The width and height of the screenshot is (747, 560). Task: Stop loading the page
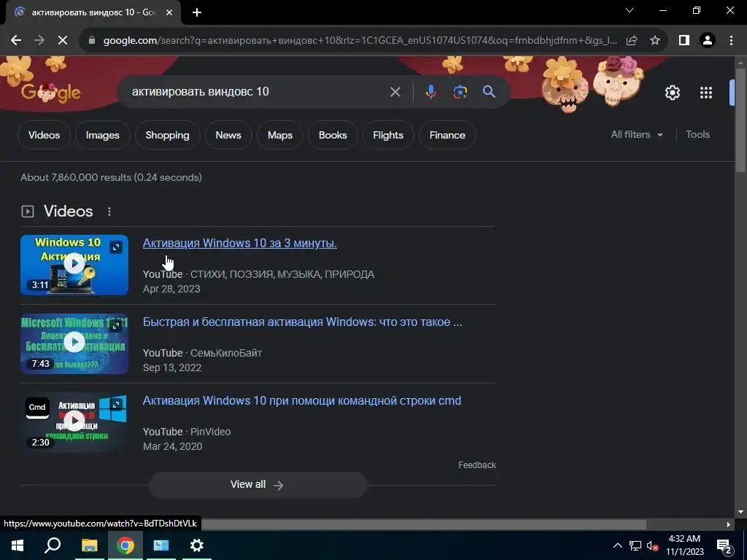pyautogui.click(x=63, y=41)
